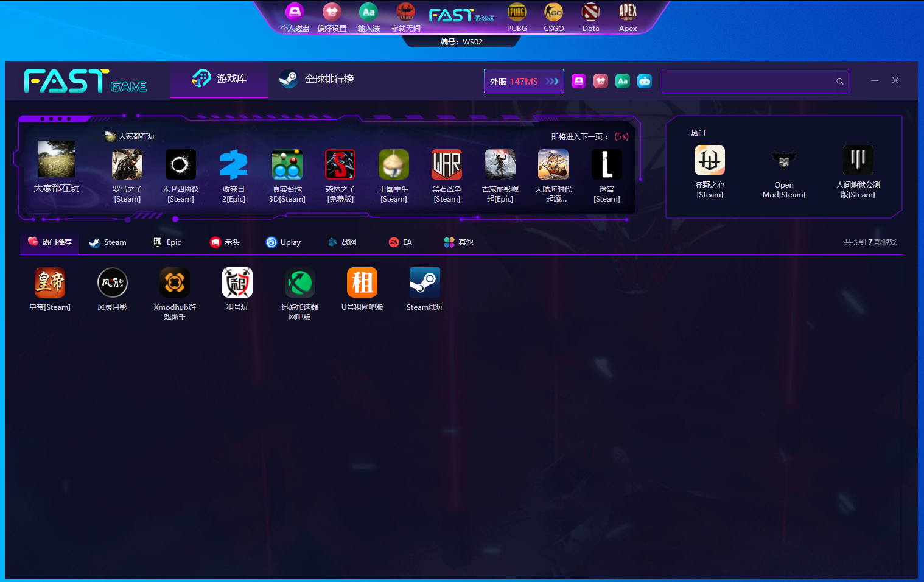This screenshot has height=582, width=924.
Task: Click the purple disk icon in header
Action: click(x=579, y=81)
